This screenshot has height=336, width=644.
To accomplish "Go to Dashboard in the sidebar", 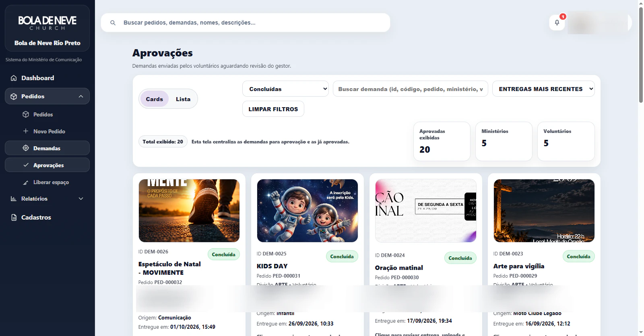I will coord(47,78).
